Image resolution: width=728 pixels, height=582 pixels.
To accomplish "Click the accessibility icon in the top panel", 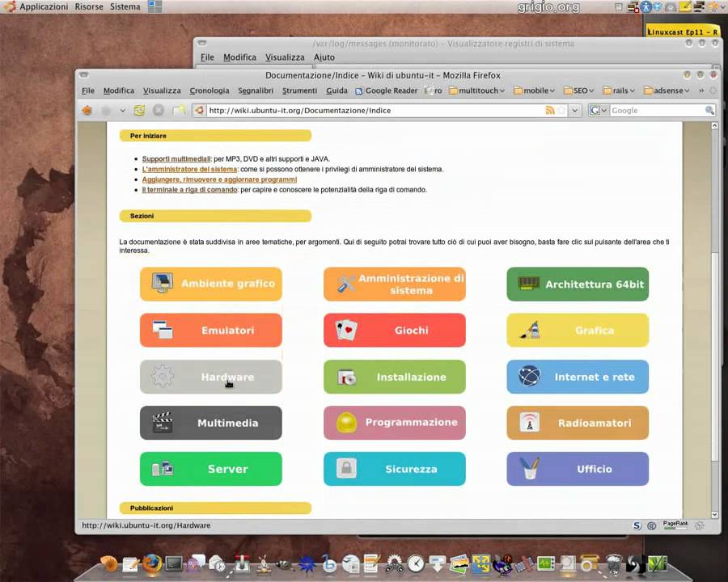I will click(645, 6).
